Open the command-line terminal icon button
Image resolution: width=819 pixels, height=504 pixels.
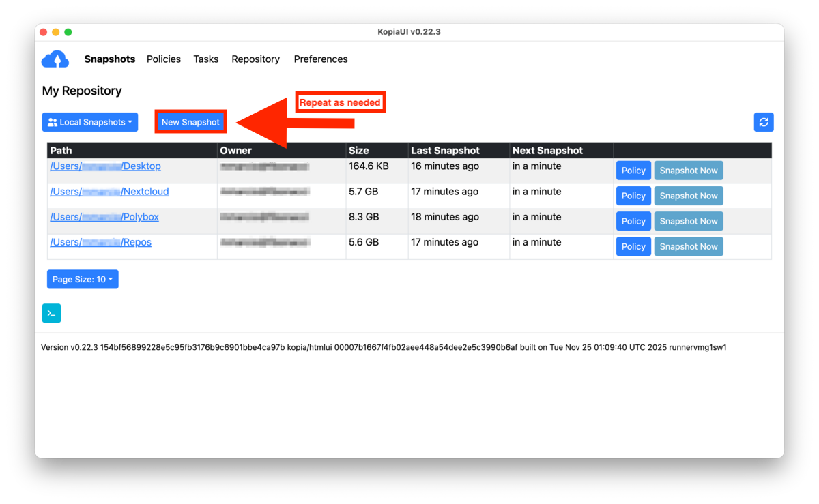coord(51,313)
